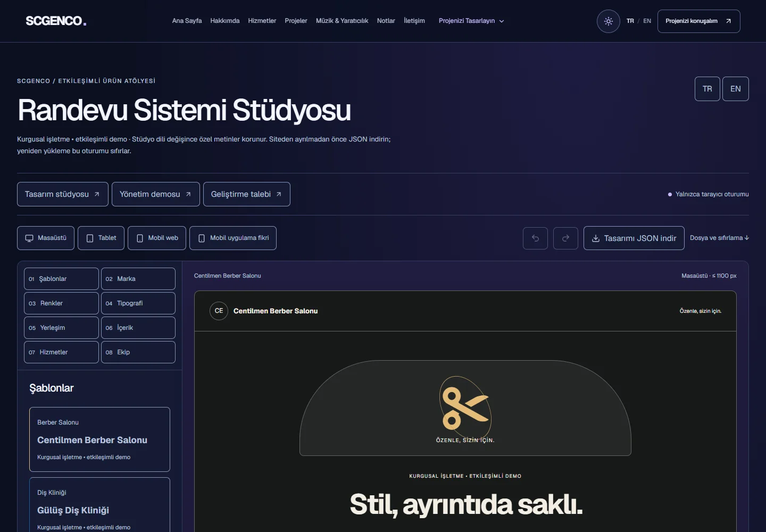
Task: Select the 04 Tipografi tab
Action: pos(138,303)
